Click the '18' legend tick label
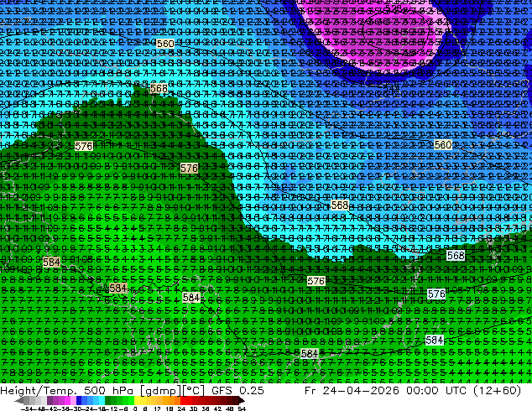Screen dimensions: 532x411 (169, 408)
